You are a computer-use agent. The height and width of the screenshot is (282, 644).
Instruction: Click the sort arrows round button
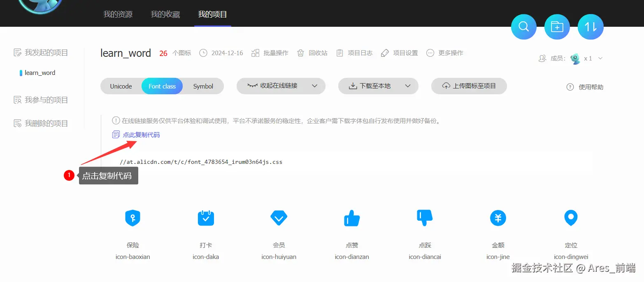[591, 27]
